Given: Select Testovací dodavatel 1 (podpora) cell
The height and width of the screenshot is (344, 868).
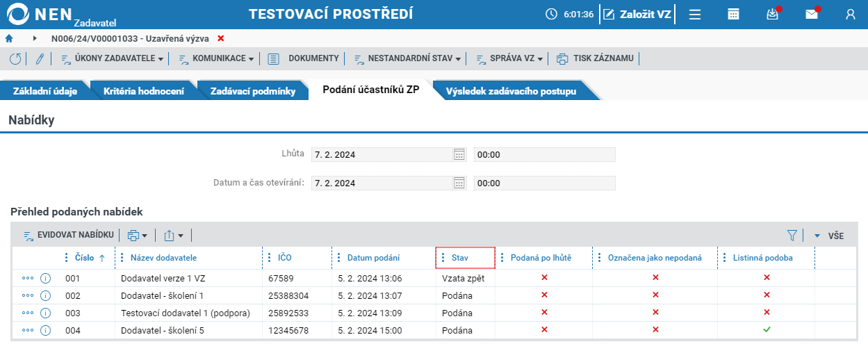Looking at the screenshot, I should tap(188, 313).
